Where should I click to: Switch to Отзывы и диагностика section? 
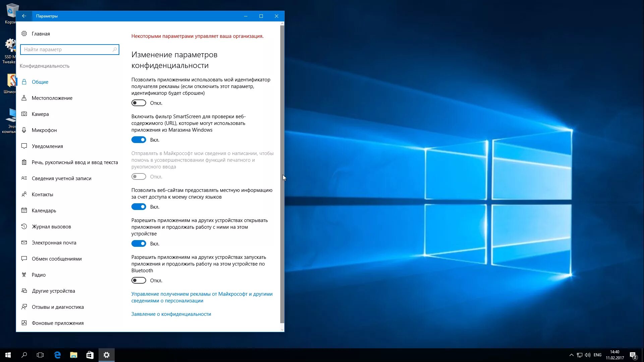coord(58,307)
